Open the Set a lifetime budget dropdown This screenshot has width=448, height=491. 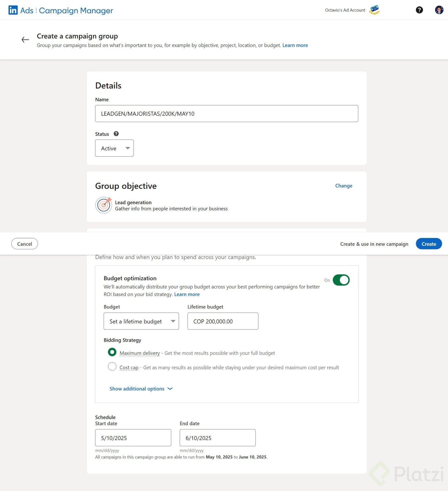coord(141,321)
